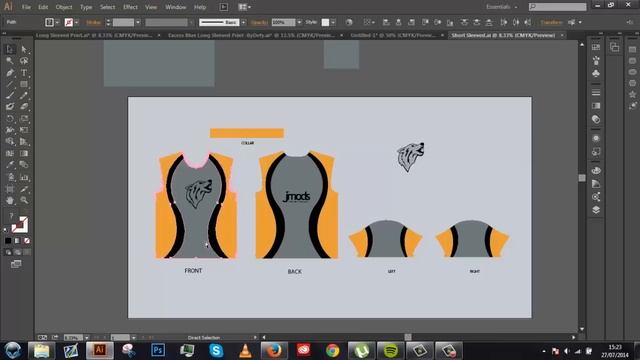Open the opacity percentage dropdown

coord(299,22)
